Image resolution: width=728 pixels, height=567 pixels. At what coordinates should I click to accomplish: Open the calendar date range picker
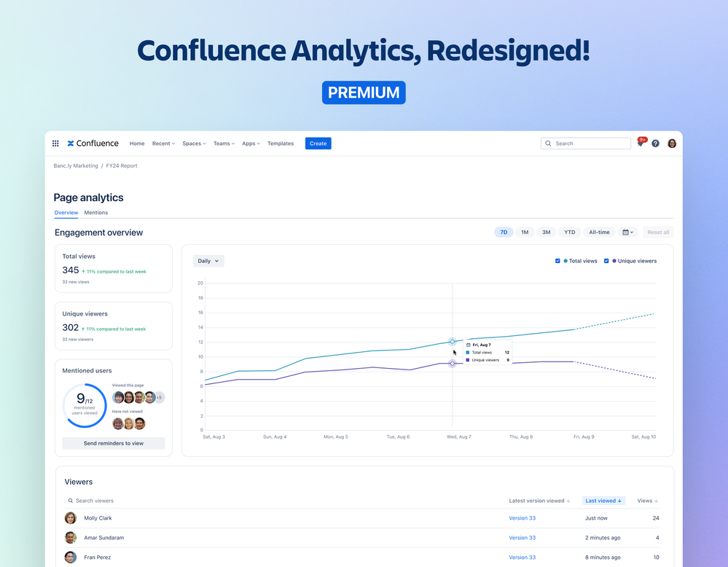[627, 232]
